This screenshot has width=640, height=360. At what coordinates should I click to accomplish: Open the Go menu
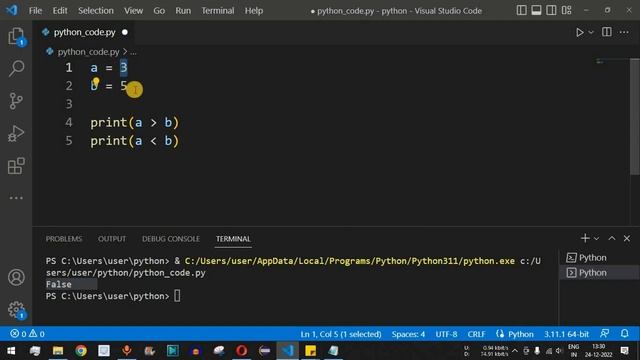pyautogui.click(x=159, y=11)
